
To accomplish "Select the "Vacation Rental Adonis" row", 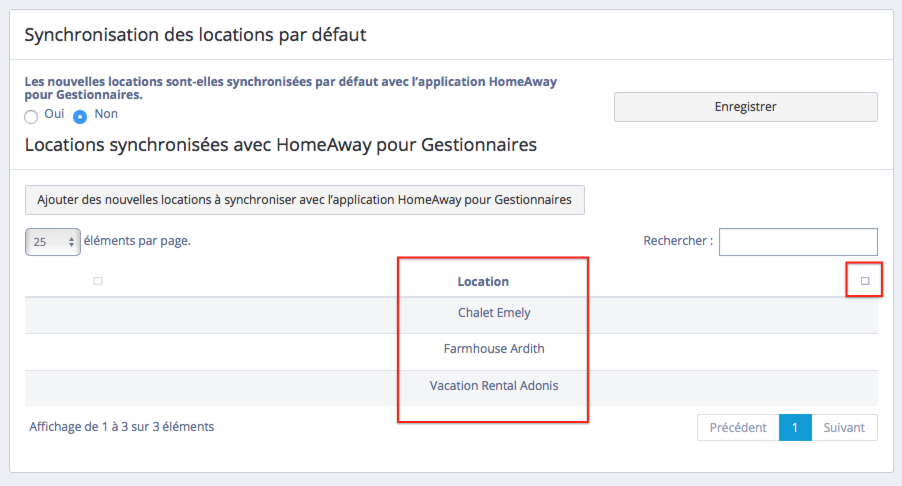I will click(x=494, y=385).
